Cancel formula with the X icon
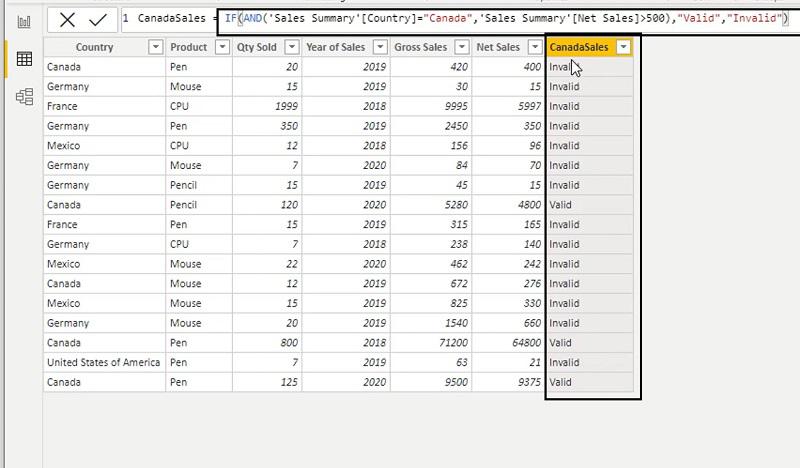800x468 pixels. pyautogui.click(x=67, y=20)
